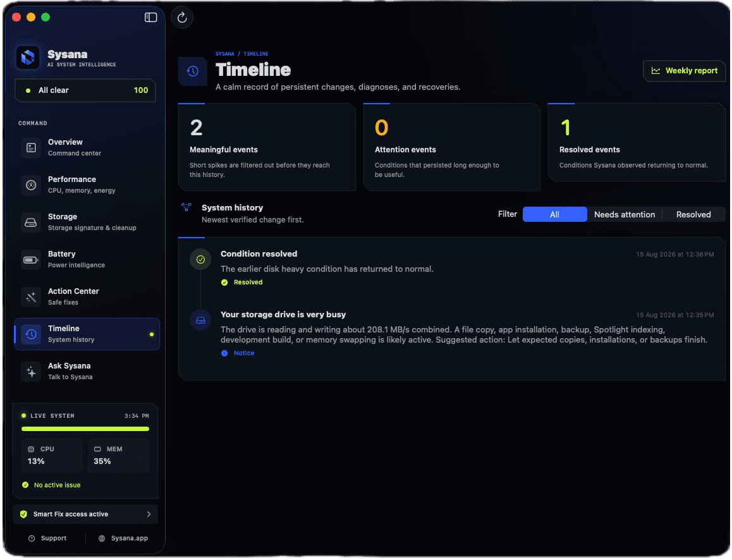Click 'Your storage drive is very busy' title

[x=283, y=315]
